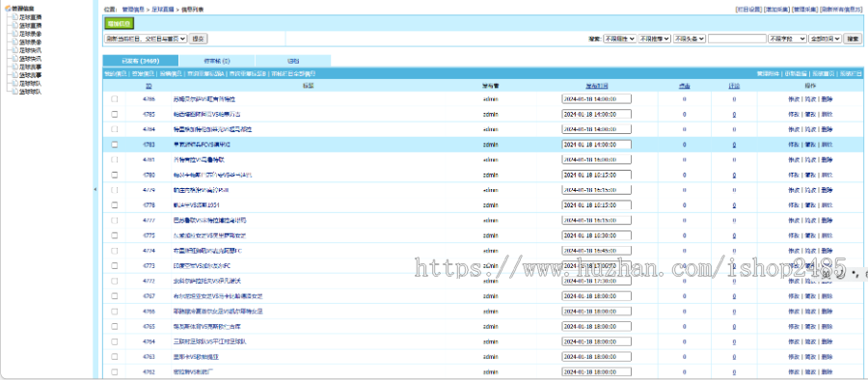Viewport: 868px width, 380px height.
Task: Click the publish time field of row 4783
Action: [x=596, y=145]
